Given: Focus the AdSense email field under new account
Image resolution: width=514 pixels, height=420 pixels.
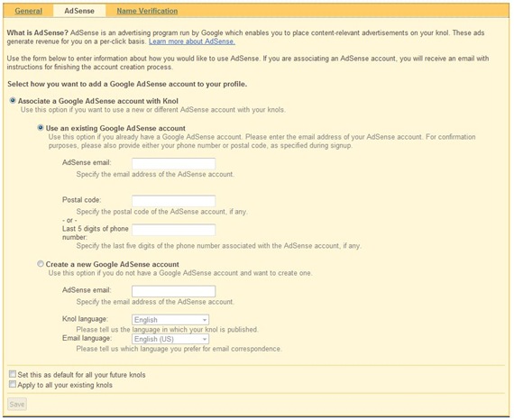Looking at the screenshot, I should [173, 291].
